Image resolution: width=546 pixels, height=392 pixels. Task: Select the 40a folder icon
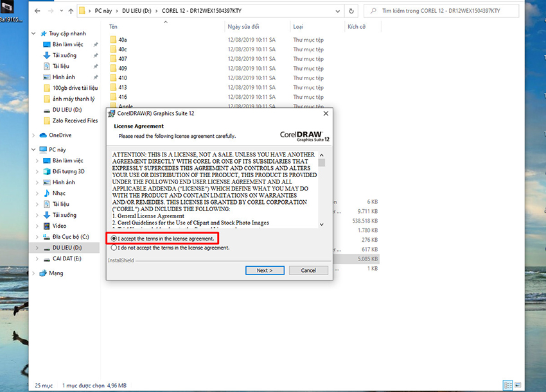(114, 40)
